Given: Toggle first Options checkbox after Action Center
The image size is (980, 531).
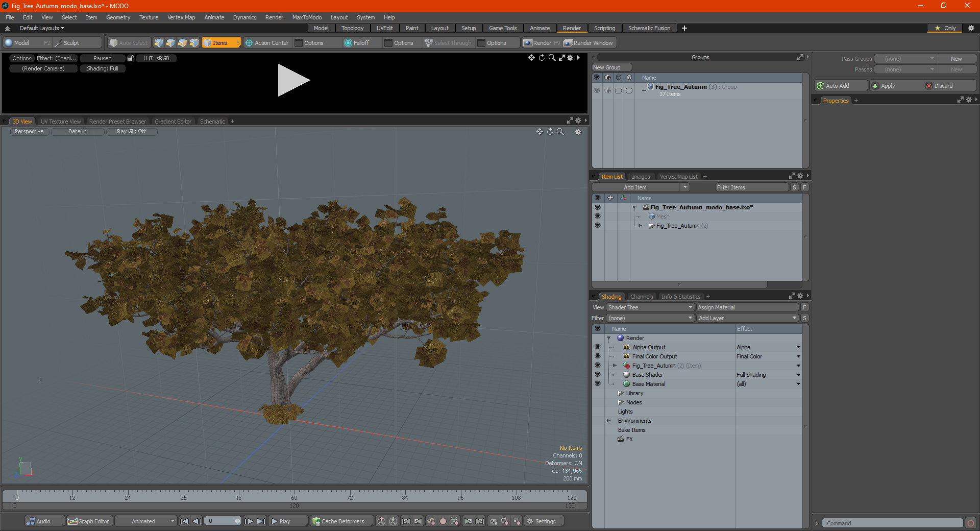Looking at the screenshot, I should pyautogui.click(x=299, y=43).
